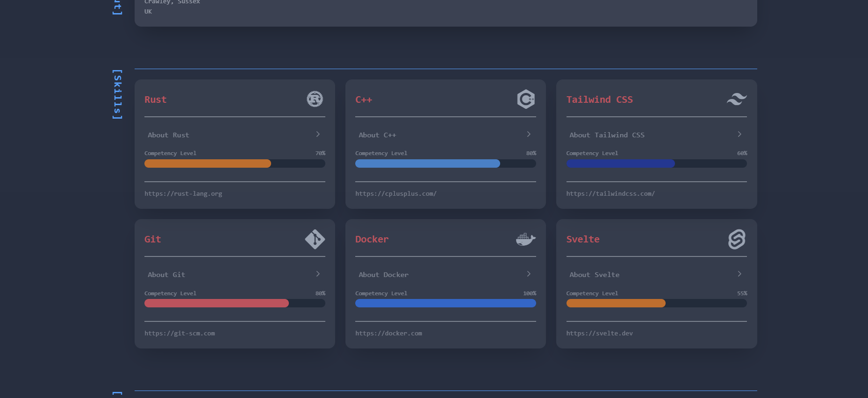868x398 pixels.
Task: Click the Rust gear logo icon
Action: click(x=315, y=99)
